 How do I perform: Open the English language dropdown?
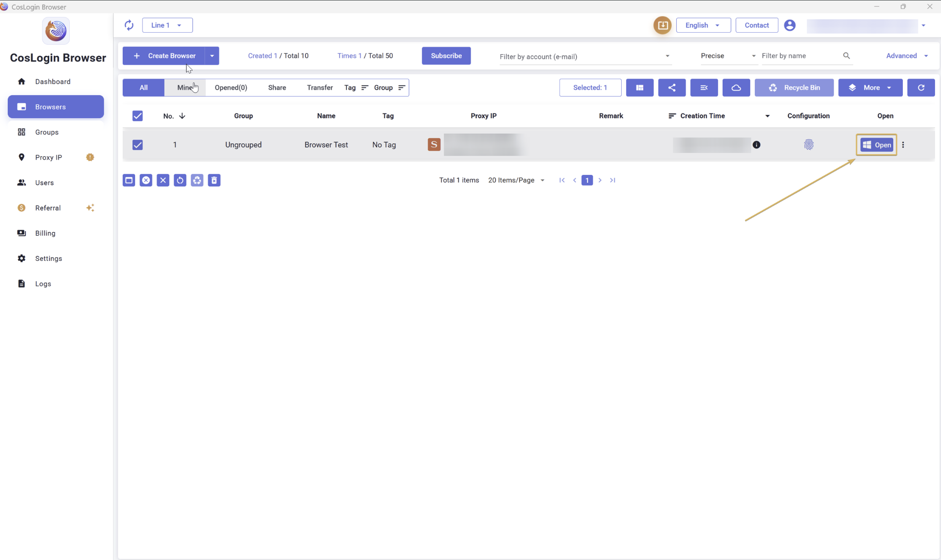(x=703, y=25)
